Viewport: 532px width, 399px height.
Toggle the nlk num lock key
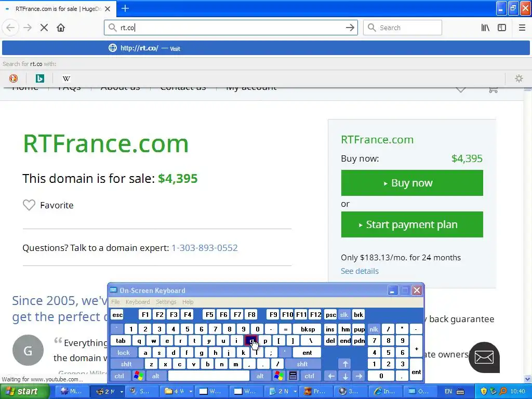374,329
